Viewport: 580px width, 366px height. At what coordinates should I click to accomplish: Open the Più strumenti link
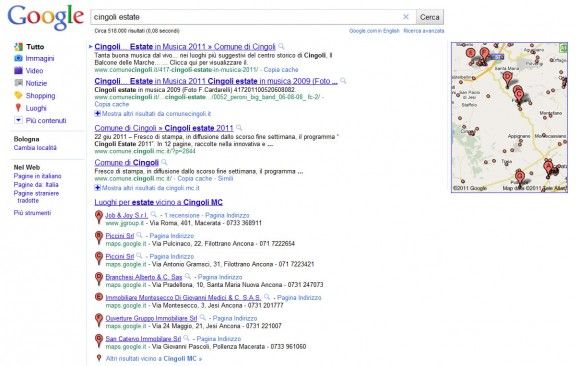32,213
